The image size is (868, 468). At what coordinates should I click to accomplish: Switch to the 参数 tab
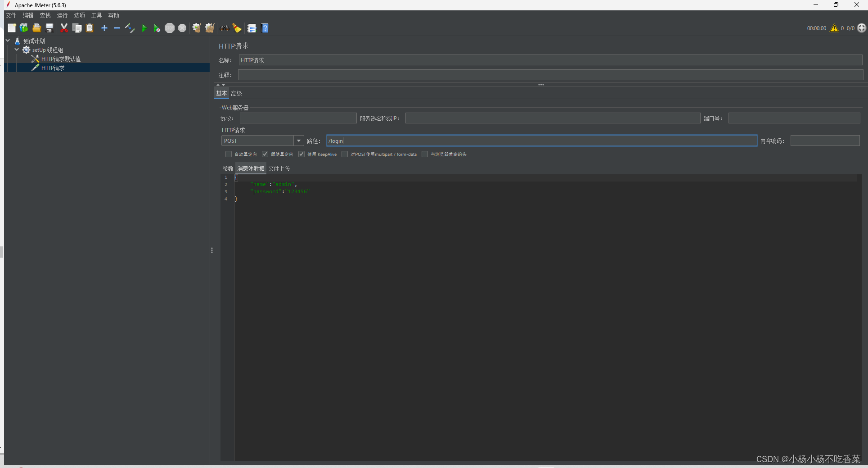coord(228,168)
